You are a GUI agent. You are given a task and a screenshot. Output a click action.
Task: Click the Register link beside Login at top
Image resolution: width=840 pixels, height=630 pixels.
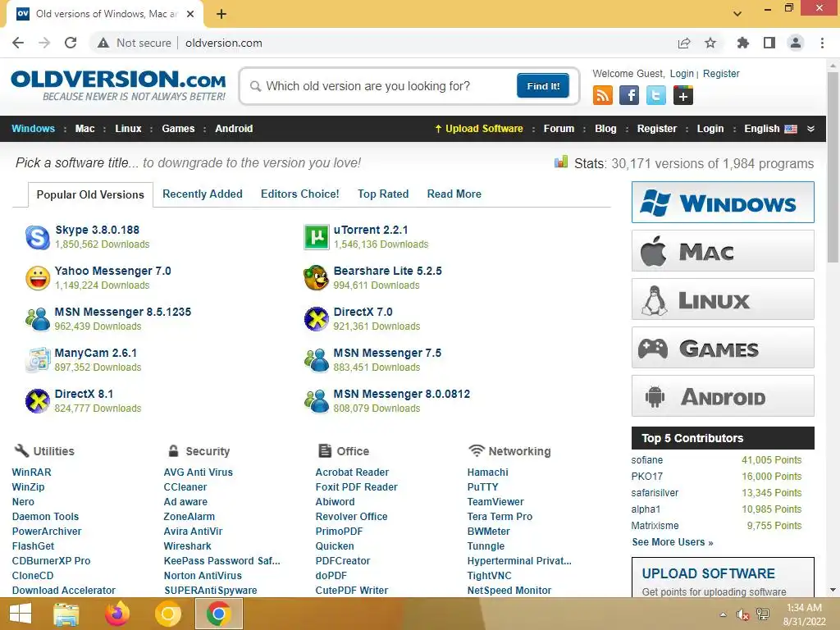pyautogui.click(x=721, y=73)
